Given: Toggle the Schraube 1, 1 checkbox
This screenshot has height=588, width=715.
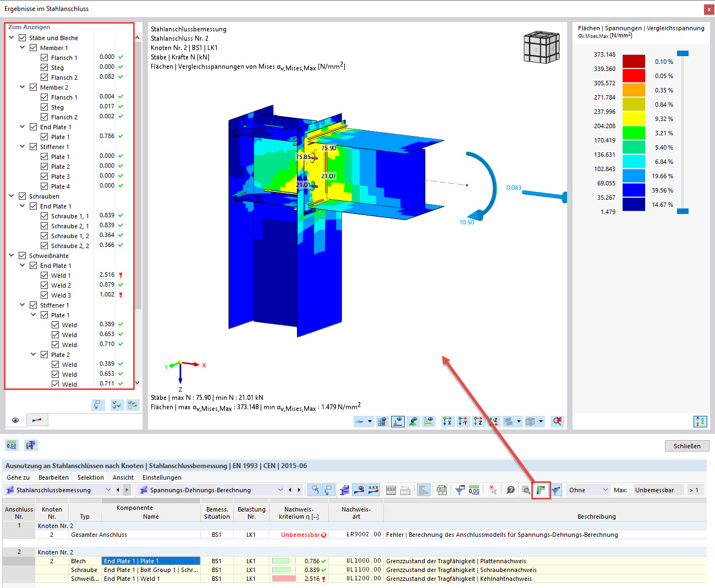Looking at the screenshot, I should (x=45, y=216).
